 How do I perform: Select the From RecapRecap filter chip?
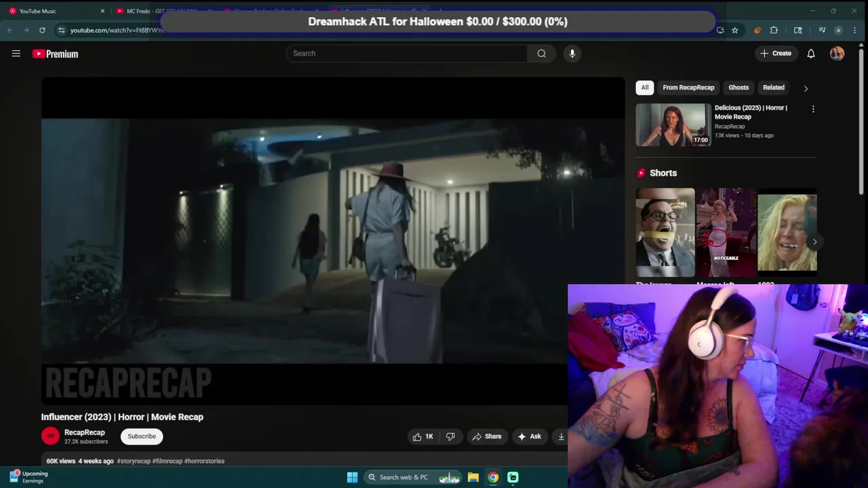pos(688,87)
